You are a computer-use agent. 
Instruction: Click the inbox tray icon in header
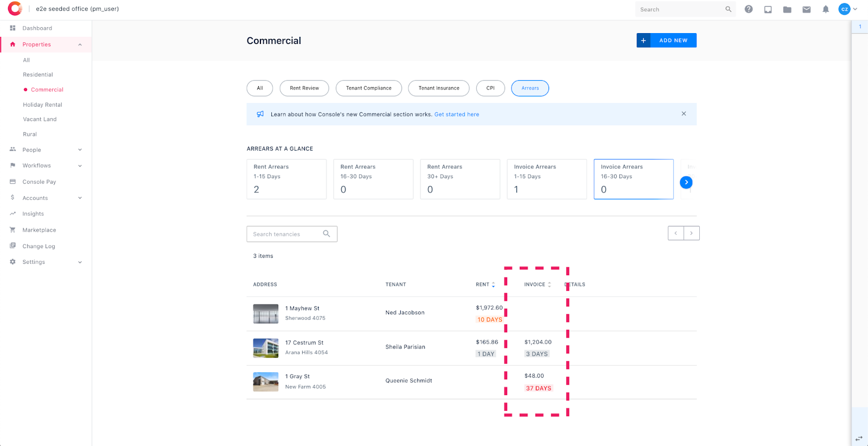pos(768,9)
